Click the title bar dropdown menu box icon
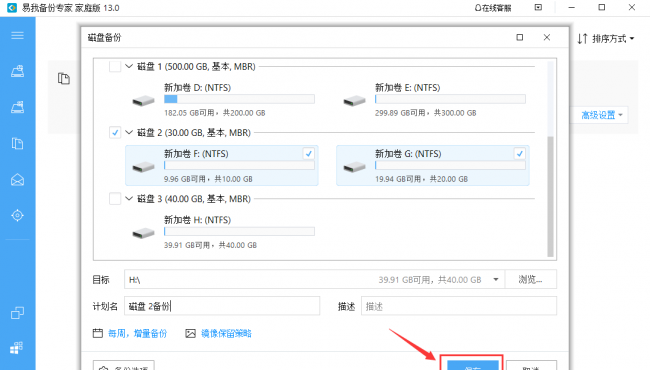 (538, 7)
